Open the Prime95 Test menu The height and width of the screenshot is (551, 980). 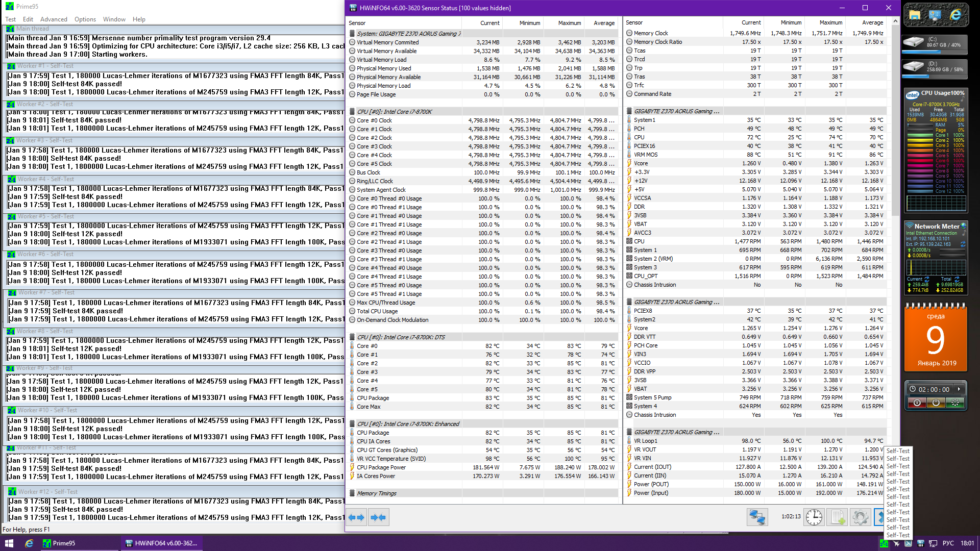[10, 19]
